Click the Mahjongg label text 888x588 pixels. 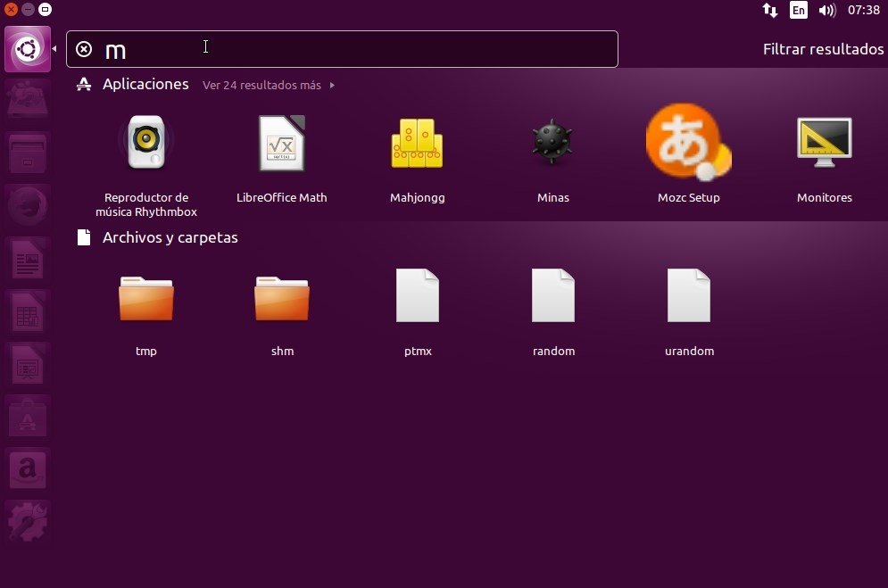coord(418,197)
